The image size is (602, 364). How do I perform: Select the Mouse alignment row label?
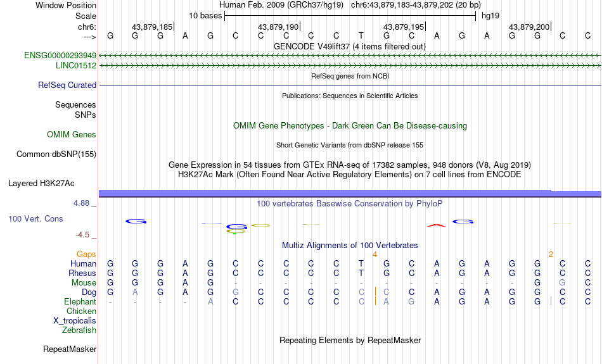tap(84, 283)
